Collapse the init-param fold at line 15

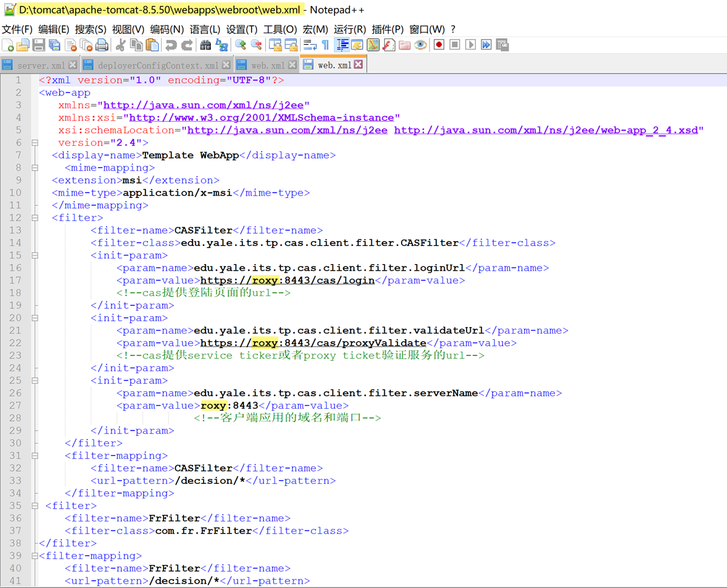[35, 256]
